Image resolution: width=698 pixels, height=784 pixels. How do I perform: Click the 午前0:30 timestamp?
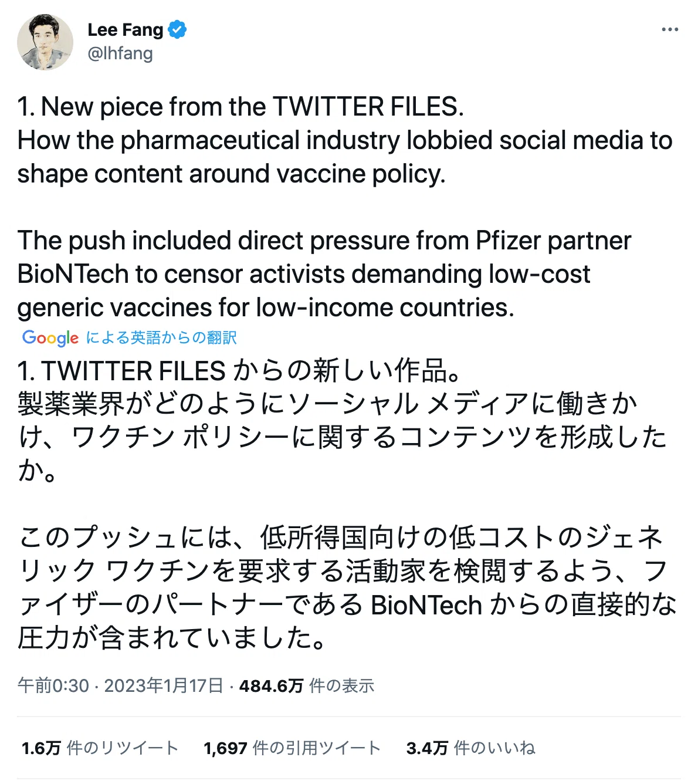pyautogui.click(x=53, y=685)
